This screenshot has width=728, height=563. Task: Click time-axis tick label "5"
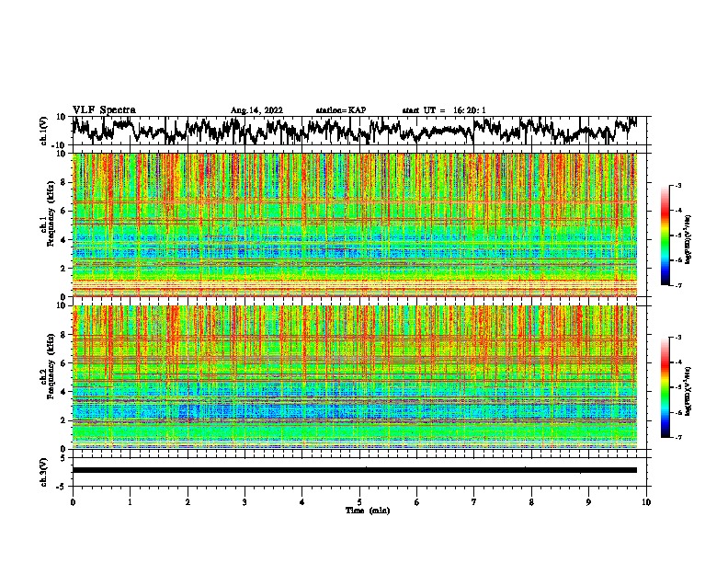[x=359, y=502]
